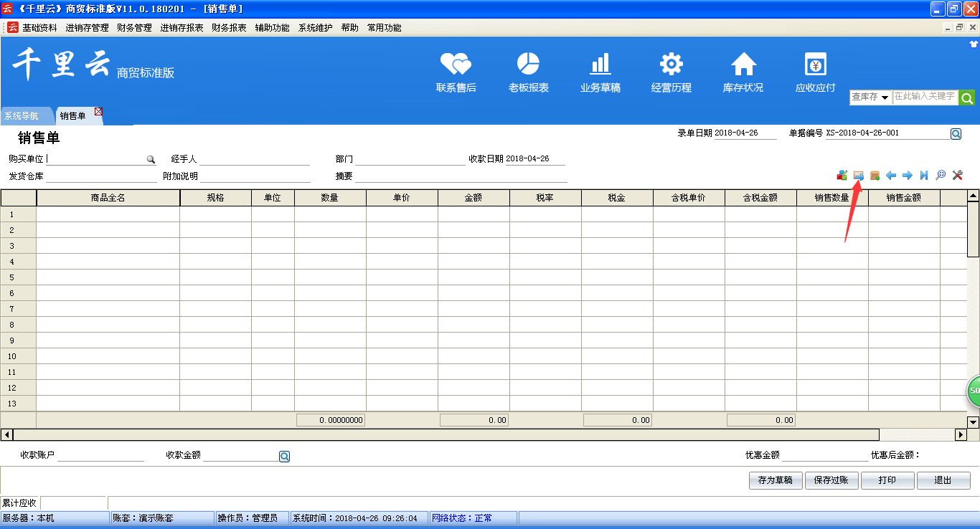
Task: Click the horizontal scrollbar right arrow
Action: (x=961, y=434)
